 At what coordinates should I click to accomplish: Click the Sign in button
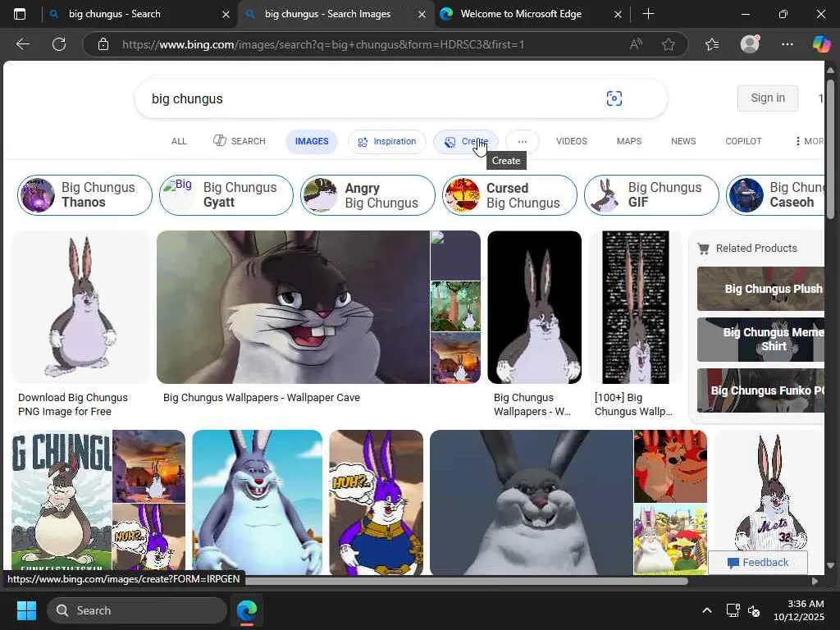pos(767,98)
